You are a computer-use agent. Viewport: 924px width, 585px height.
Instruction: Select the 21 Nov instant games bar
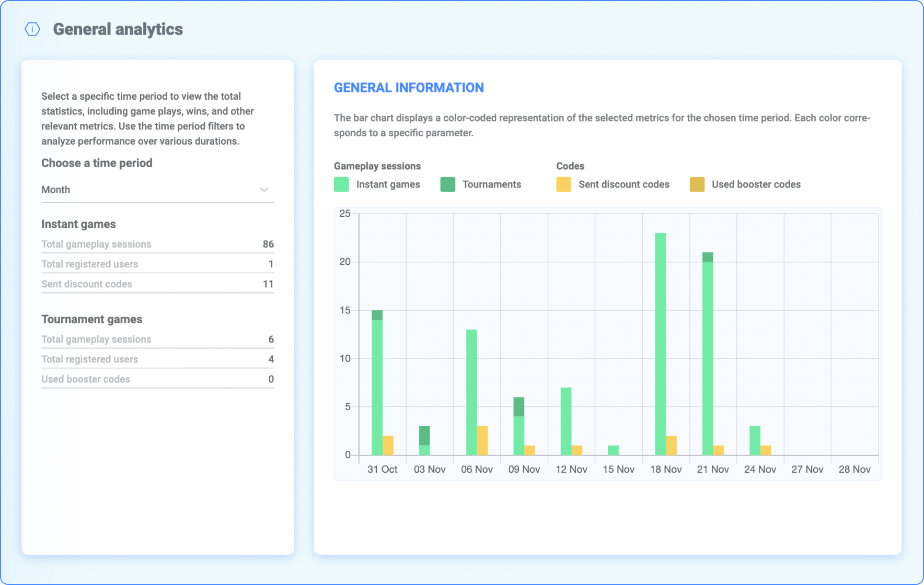pos(708,358)
